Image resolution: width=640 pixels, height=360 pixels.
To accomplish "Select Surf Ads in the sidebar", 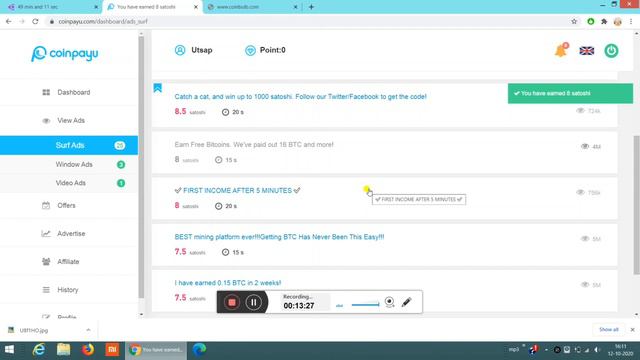I will pyautogui.click(x=69, y=145).
